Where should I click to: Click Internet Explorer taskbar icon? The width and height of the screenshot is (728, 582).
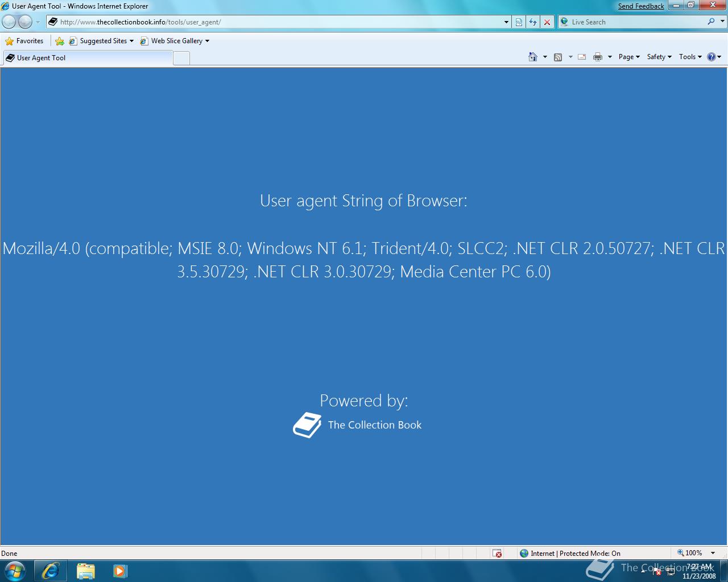click(x=51, y=571)
